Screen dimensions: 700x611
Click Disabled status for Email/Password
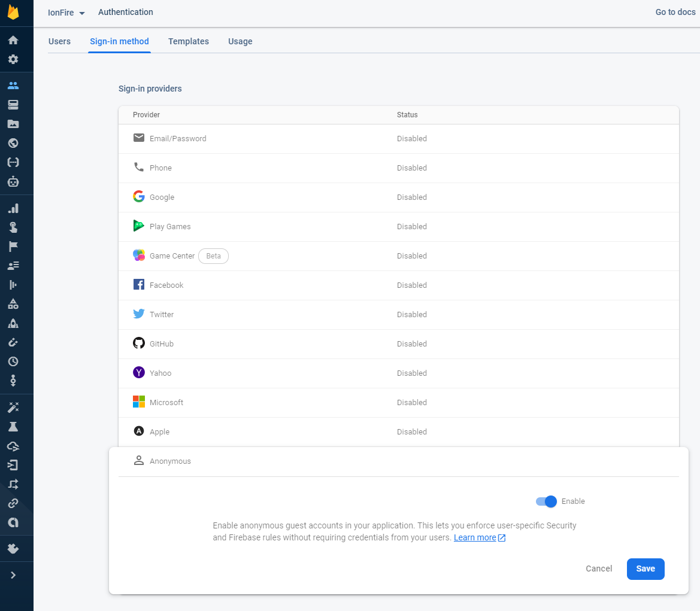click(x=411, y=139)
